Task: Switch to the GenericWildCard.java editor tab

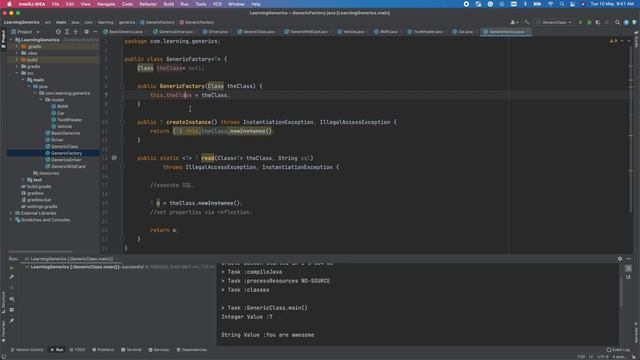Action: coord(309,31)
